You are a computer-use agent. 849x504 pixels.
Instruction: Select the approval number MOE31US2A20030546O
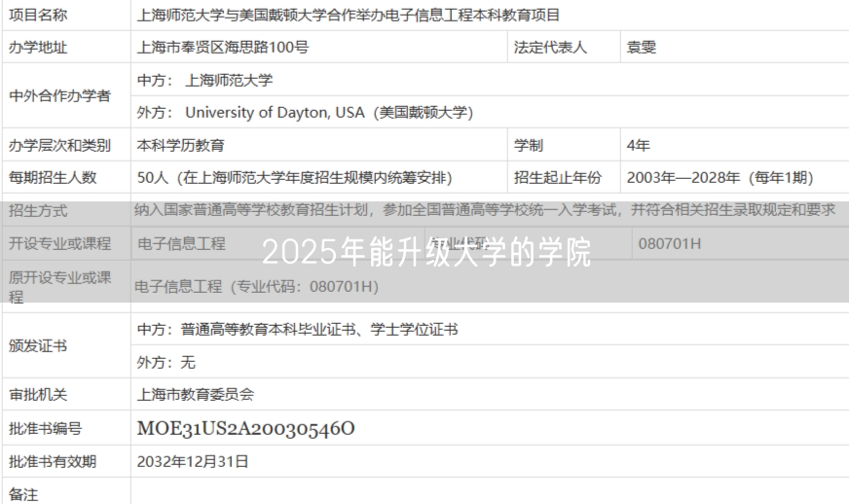click(x=245, y=428)
